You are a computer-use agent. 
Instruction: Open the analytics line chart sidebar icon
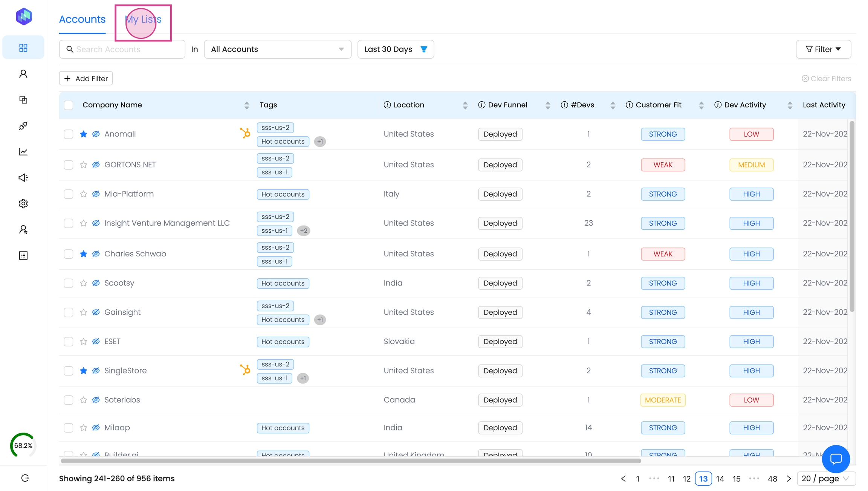[23, 152]
